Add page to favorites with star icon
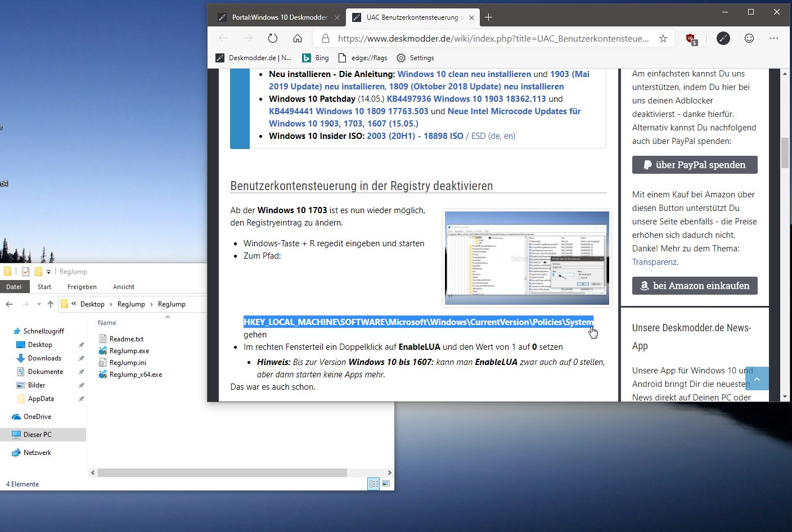Image resolution: width=792 pixels, height=532 pixels. click(x=663, y=38)
